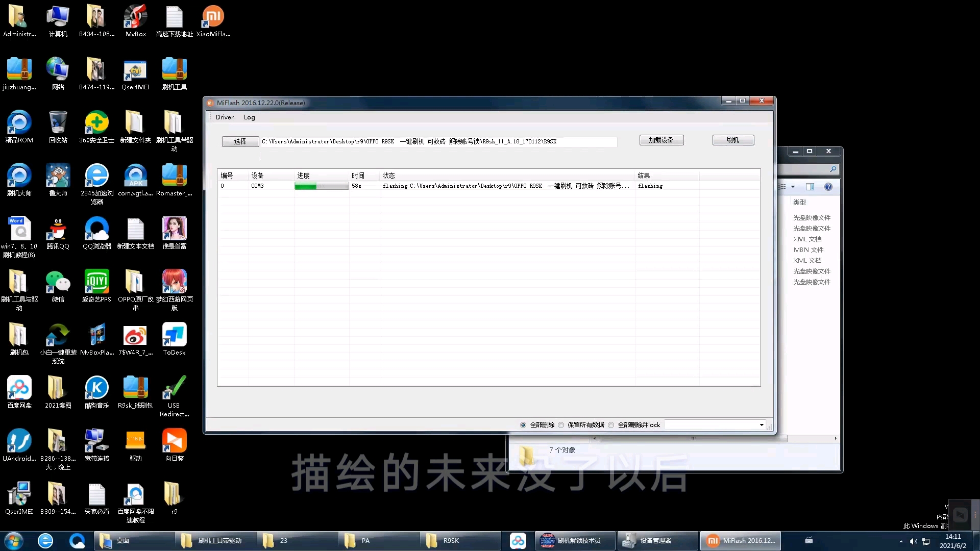Click the 加载设备 refresh devices button
The width and height of the screenshot is (980, 551).
click(x=661, y=140)
